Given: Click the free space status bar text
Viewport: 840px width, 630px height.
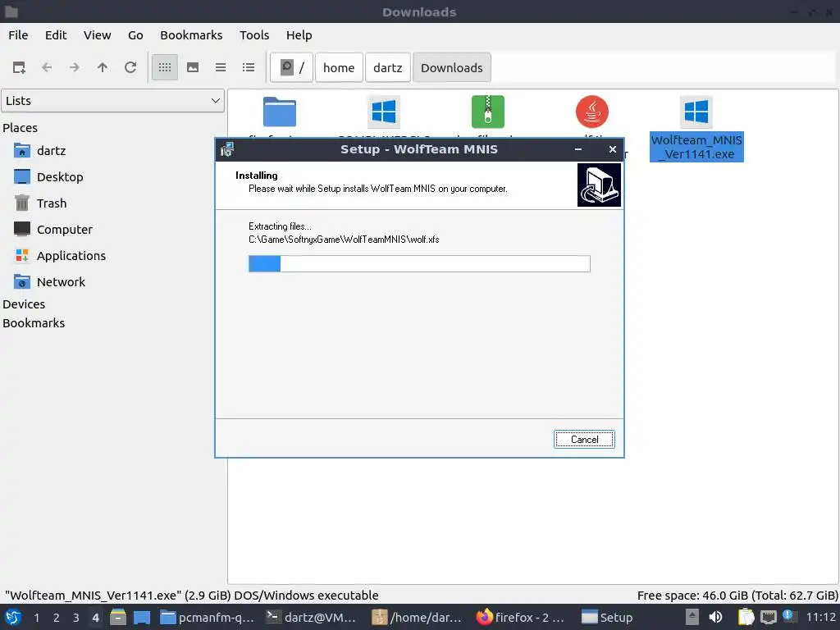Looking at the screenshot, I should click(737, 596).
